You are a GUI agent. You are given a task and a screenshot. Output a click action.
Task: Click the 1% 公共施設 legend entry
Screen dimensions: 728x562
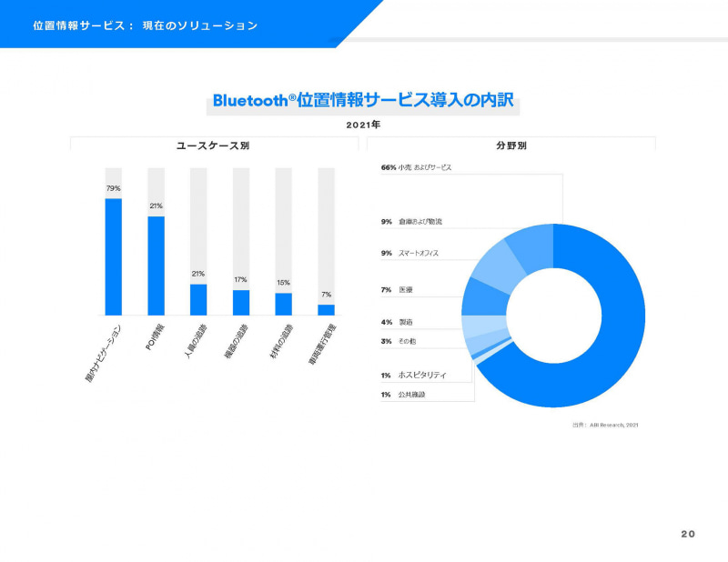(x=403, y=395)
